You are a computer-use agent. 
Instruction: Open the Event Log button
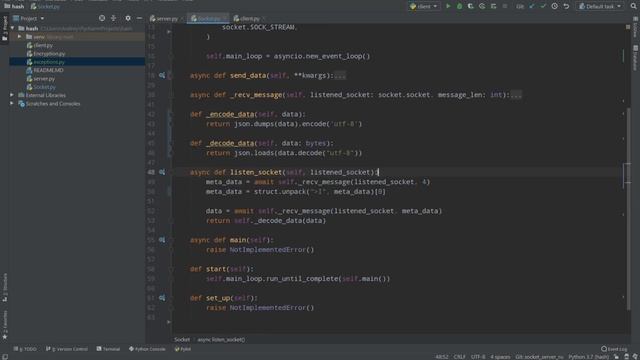click(x=614, y=349)
